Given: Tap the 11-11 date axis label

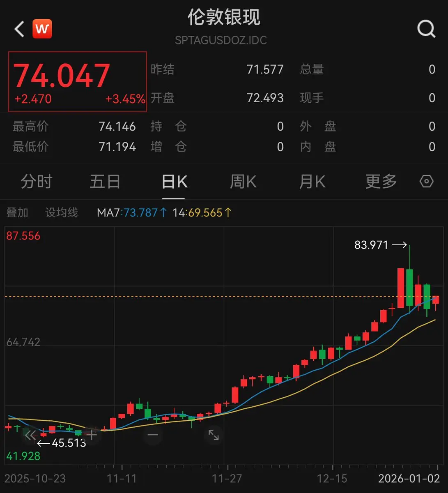Looking at the screenshot, I should coord(122,479).
